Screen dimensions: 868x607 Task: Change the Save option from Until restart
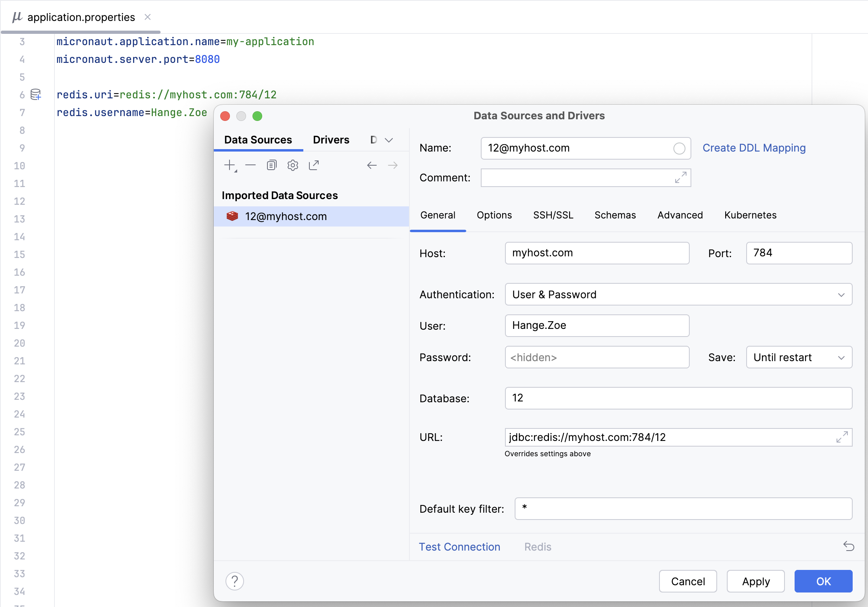click(x=841, y=357)
